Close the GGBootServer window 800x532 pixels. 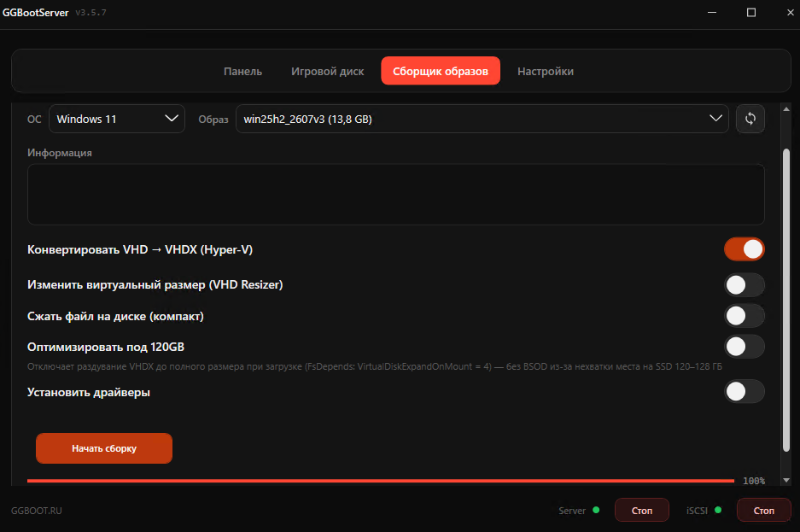coord(790,12)
